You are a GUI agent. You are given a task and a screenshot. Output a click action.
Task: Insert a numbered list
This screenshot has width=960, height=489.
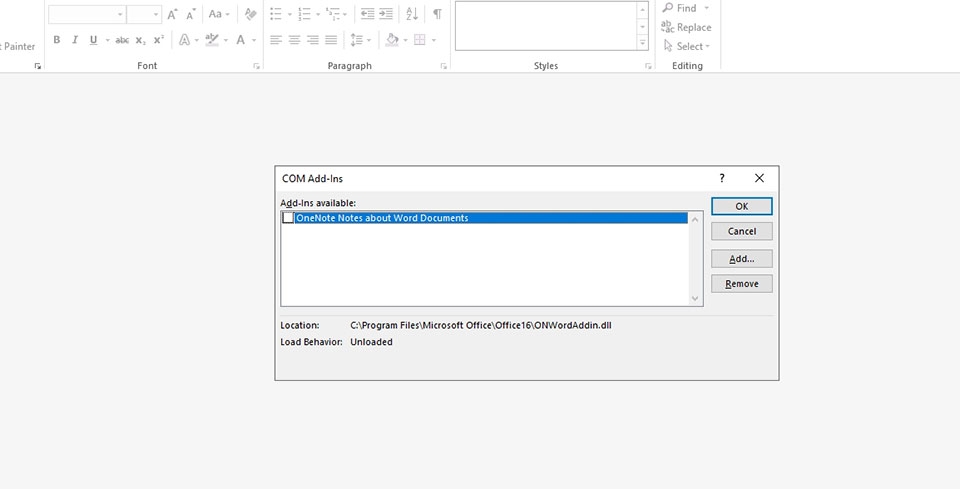pyautogui.click(x=304, y=14)
